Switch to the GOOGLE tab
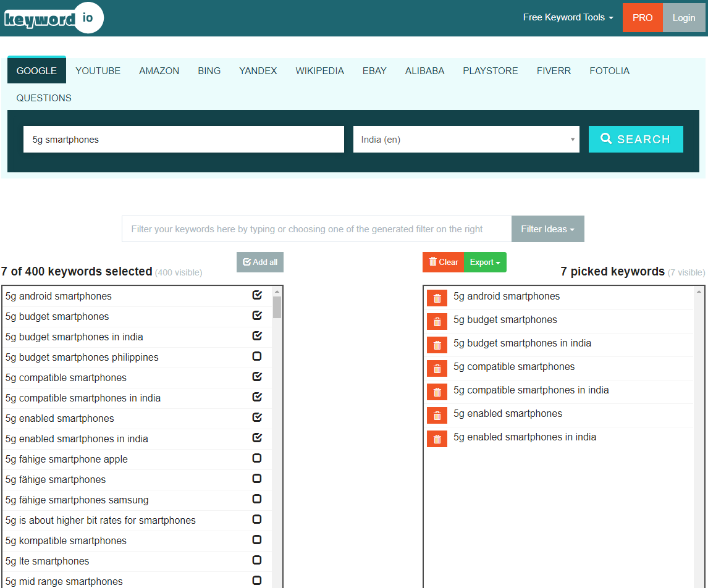 36,71
